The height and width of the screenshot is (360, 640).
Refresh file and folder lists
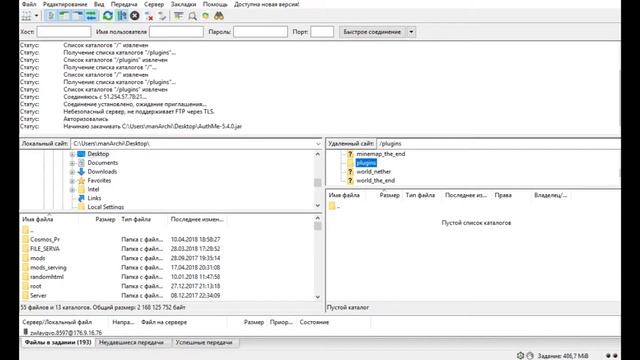tap(108, 16)
